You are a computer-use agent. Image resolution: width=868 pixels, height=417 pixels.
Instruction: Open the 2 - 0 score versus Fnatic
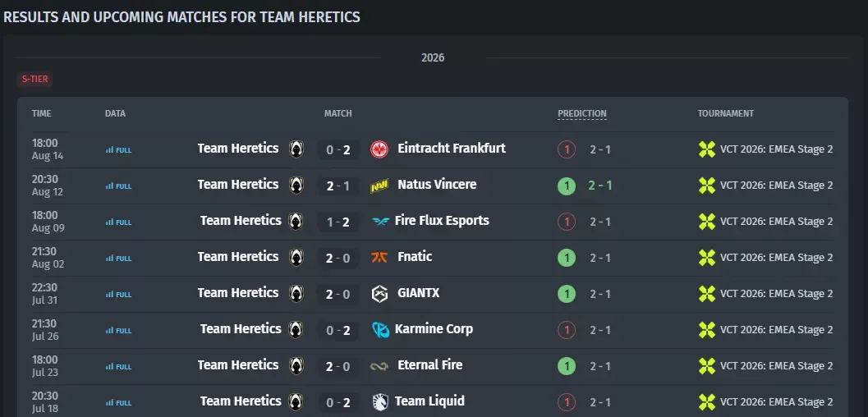point(338,258)
